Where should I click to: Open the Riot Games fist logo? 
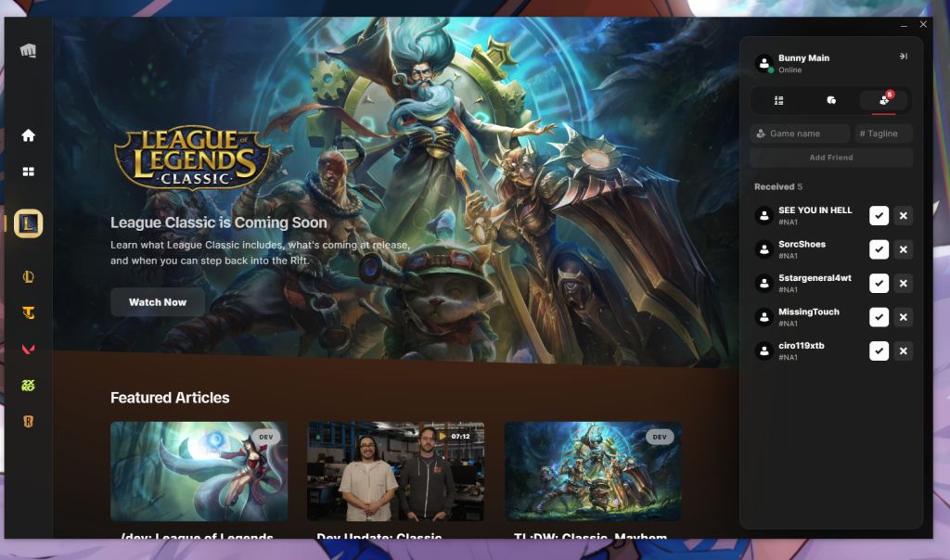pyautogui.click(x=28, y=50)
